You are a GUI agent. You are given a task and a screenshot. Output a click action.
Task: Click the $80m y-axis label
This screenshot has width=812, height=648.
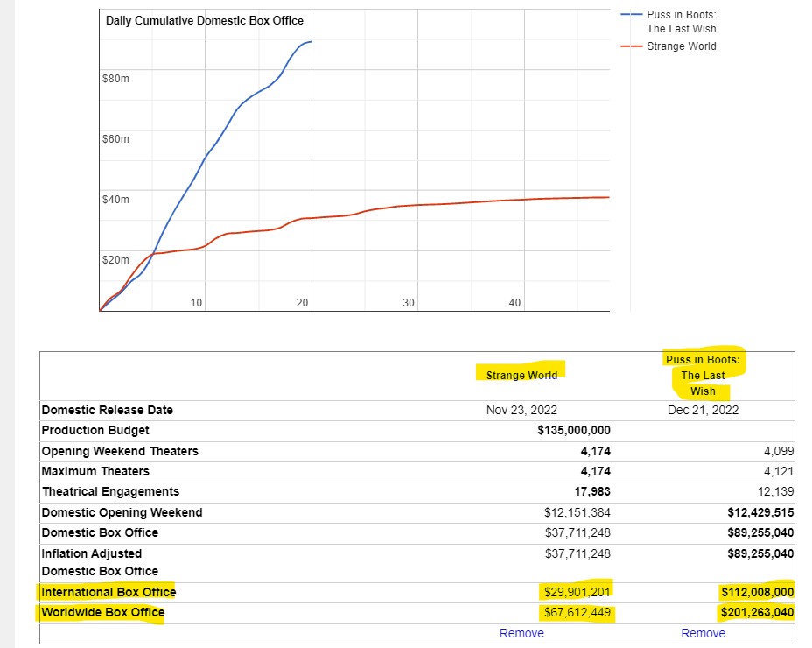[x=115, y=79]
